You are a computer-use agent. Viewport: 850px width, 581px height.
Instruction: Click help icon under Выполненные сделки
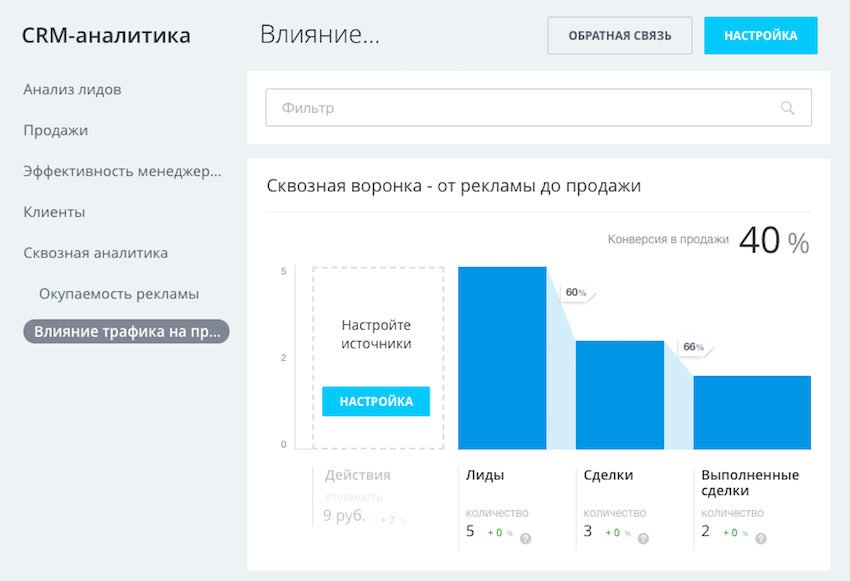(760, 538)
